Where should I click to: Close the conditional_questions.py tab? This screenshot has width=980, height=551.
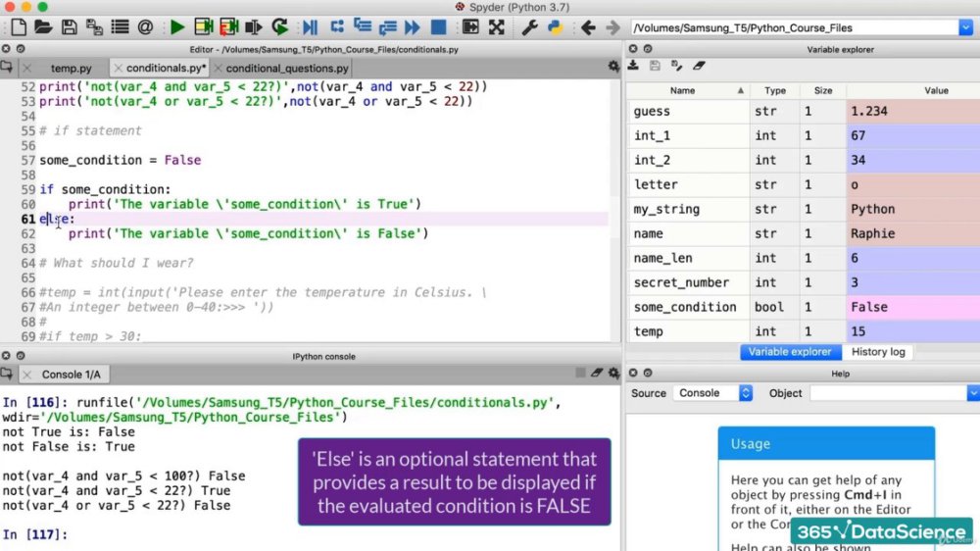(218, 69)
